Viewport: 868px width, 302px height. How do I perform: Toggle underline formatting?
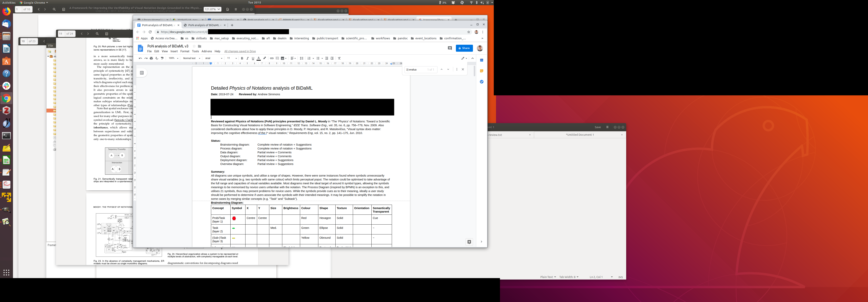[253, 58]
